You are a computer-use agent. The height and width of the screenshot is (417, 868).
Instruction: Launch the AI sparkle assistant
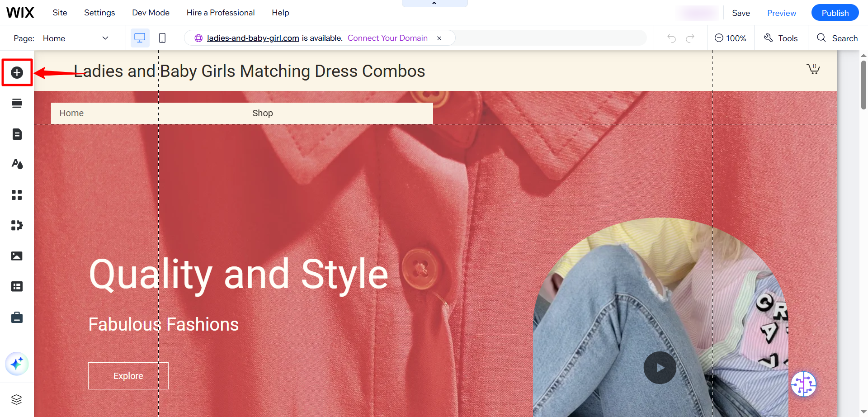coord(17,364)
